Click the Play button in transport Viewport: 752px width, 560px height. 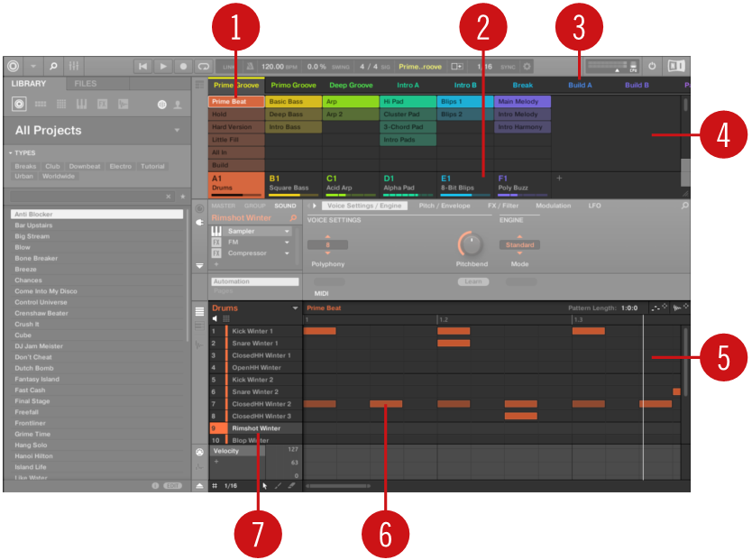pos(162,67)
